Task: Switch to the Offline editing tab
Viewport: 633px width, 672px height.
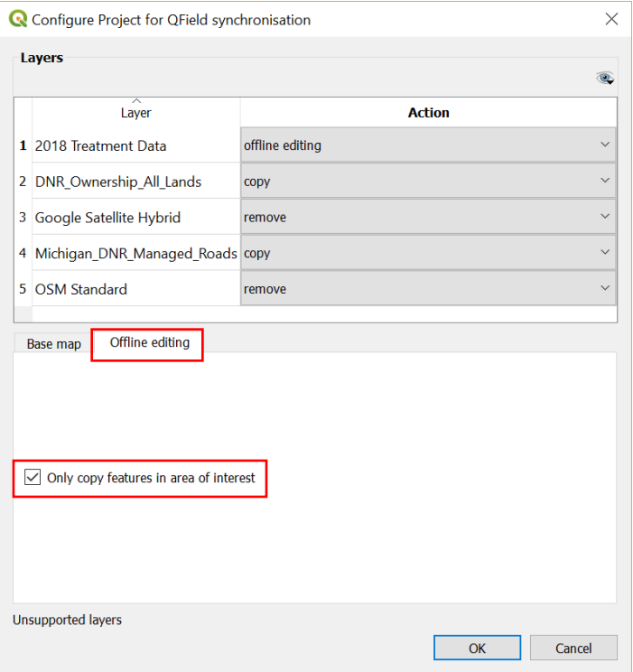Action: pyautogui.click(x=150, y=342)
